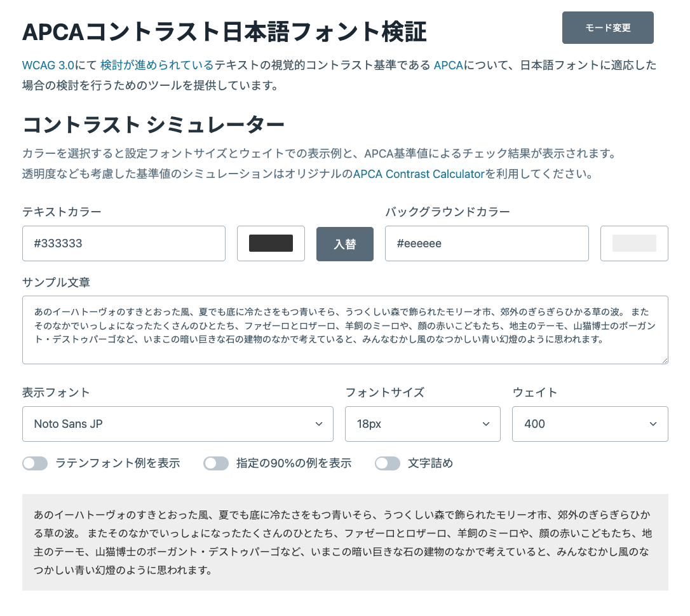Image resolution: width=690 pixels, height=616 pixels.
Task: Click the textarea resize handle corner
Action: pyautogui.click(x=665, y=361)
